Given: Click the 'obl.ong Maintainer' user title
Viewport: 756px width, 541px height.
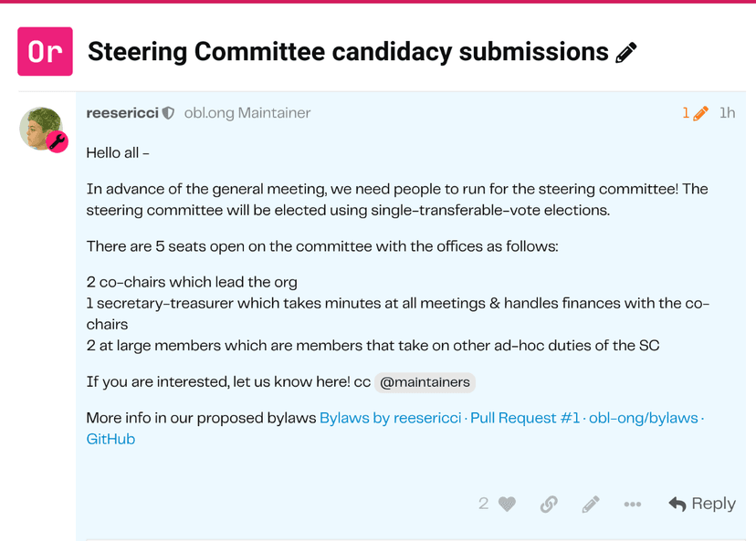Looking at the screenshot, I should (x=247, y=113).
